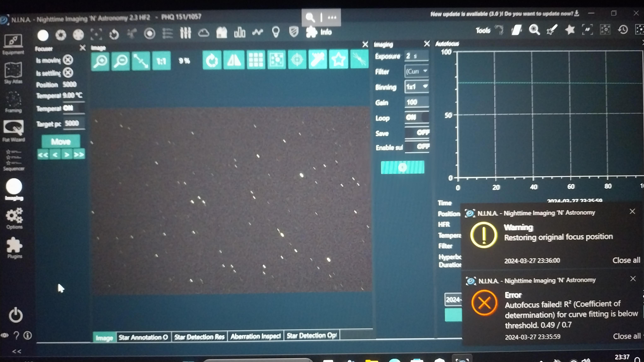Open the Flat Wizard section
This screenshot has width=644, height=362.
click(x=14, y=131)
